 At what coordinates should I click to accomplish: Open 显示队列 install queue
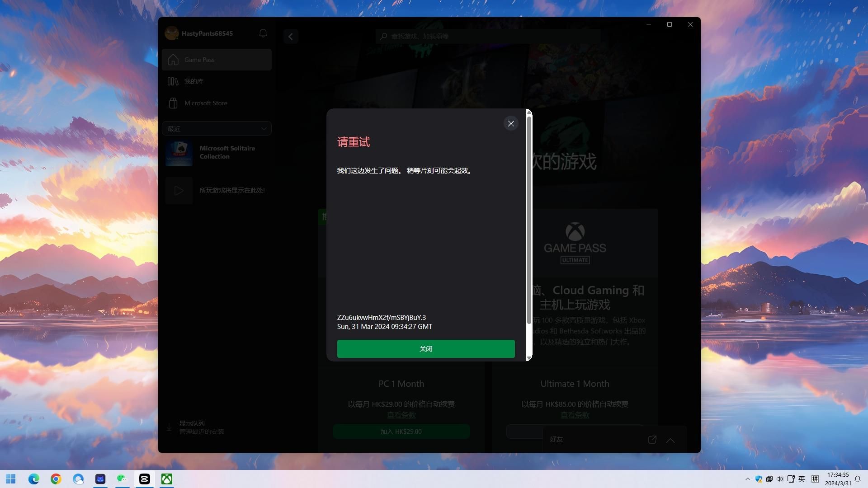coord(202,427)
